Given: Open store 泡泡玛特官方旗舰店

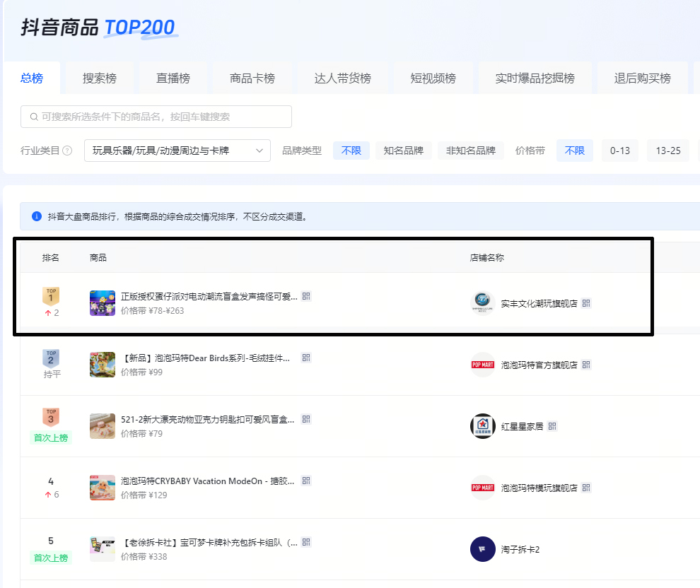Looking at the screenshot, I should pos(539,365).
